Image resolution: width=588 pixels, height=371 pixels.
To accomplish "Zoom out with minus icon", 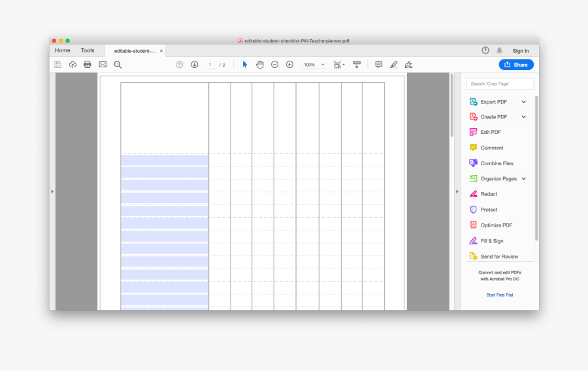I will click(275, 65).
